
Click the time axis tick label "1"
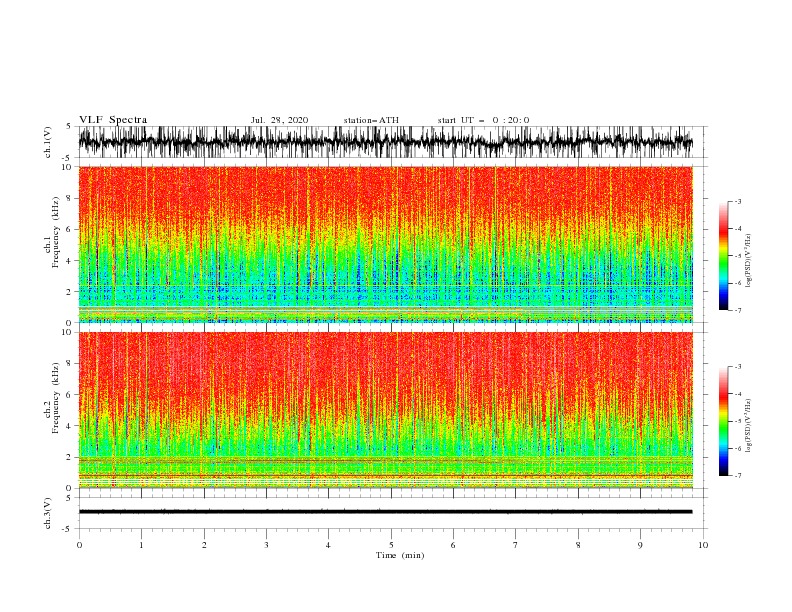pos(141,545)
